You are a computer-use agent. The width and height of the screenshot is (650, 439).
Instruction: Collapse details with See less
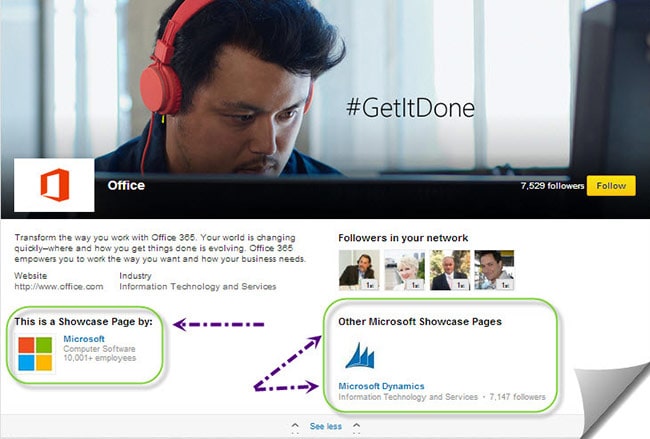(326, 426)
